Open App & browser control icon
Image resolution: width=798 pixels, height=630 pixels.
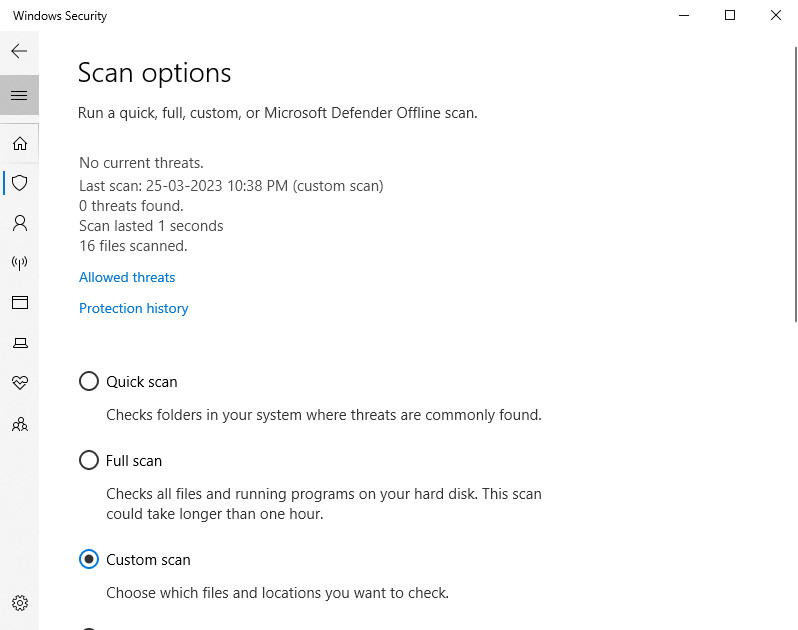coord(19,302)
